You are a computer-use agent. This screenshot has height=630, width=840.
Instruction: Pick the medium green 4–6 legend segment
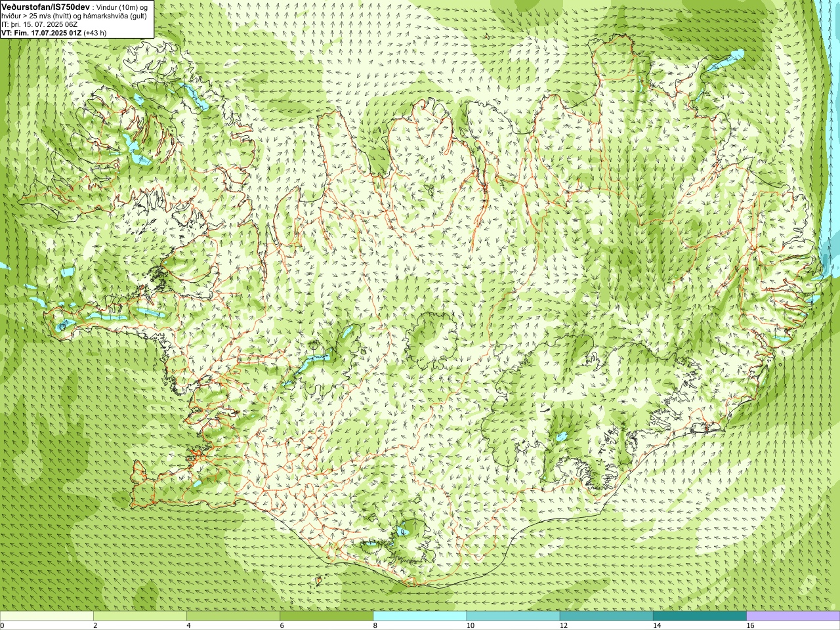coord(233,616)
